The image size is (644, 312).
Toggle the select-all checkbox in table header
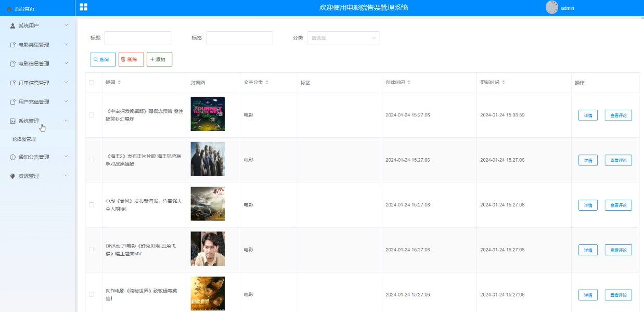[x=92, y=83]
